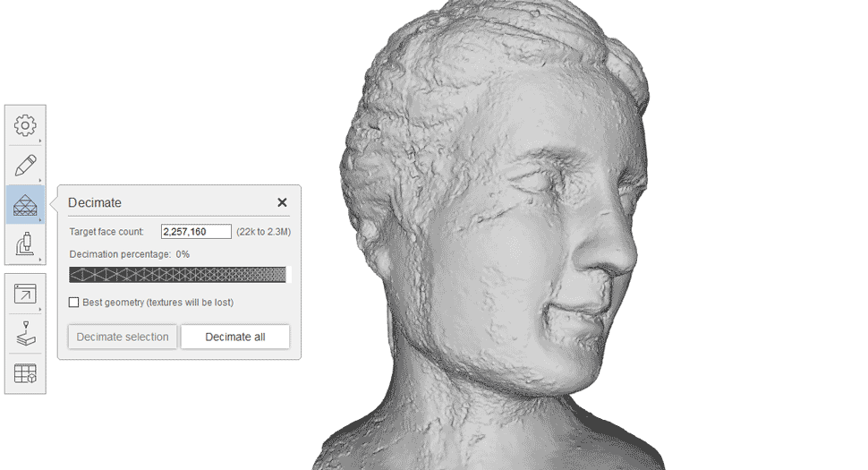This screenshot has width=868, height=470.
Task: Expand the flyout arrow on the Settings gear
Action: 40,141
